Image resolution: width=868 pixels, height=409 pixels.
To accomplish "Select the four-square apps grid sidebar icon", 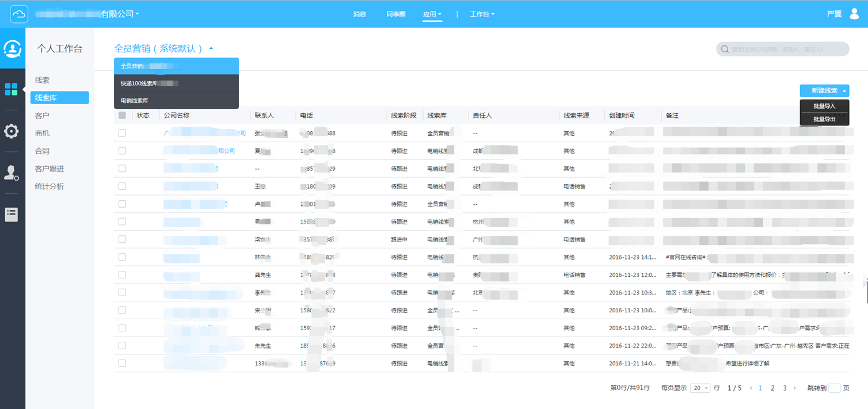I will tap(11, 89).
